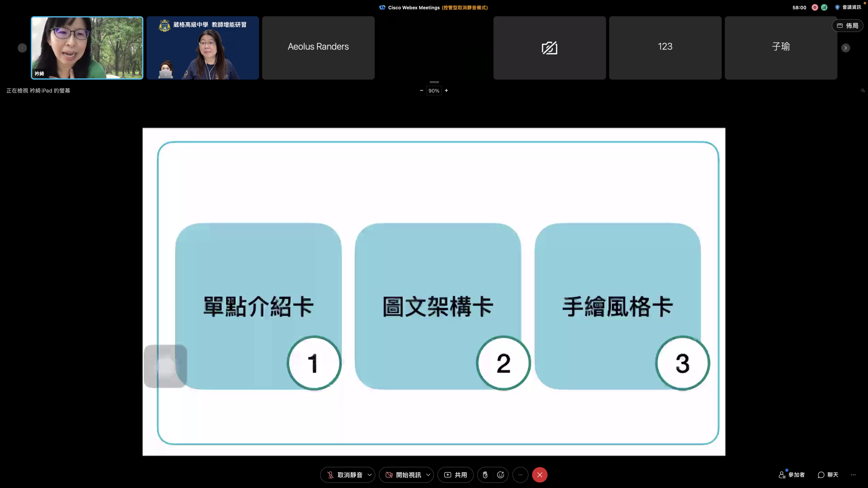
Task: Open the 佈局 layout menu
Action: 847,26
